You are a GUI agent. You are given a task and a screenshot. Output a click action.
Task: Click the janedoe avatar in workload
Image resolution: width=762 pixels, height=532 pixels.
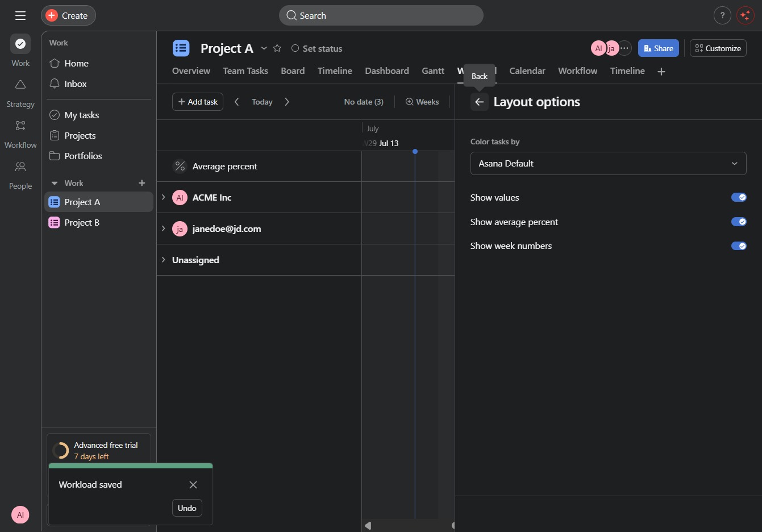click(180, 228)
